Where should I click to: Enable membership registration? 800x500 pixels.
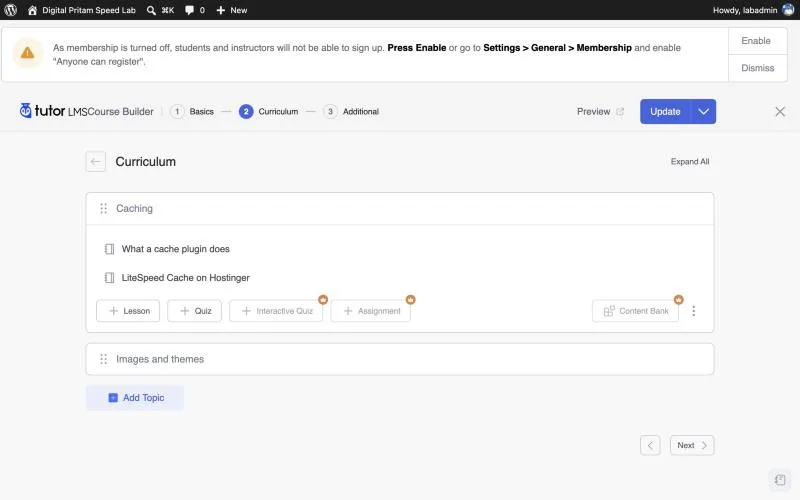point(756,41)
